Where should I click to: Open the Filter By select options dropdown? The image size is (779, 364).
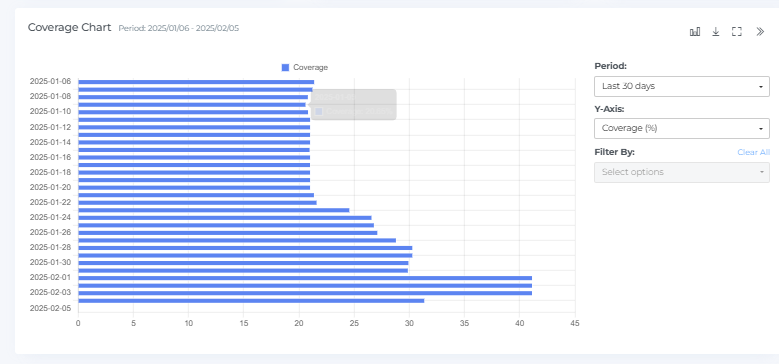pyautogui.click(x=682, y=172)
